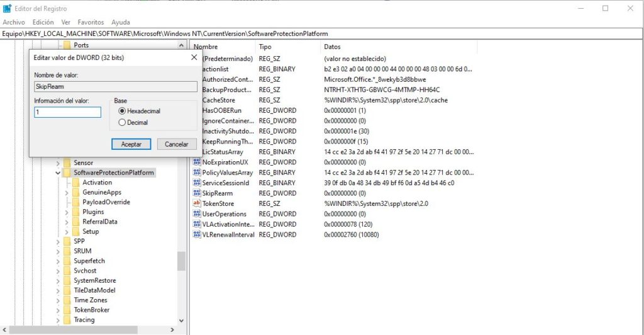Viewport: 644px width, 335px height.
Task: Click the SoftwareProtectionPlatform folder icon
Action: [67, 173]
